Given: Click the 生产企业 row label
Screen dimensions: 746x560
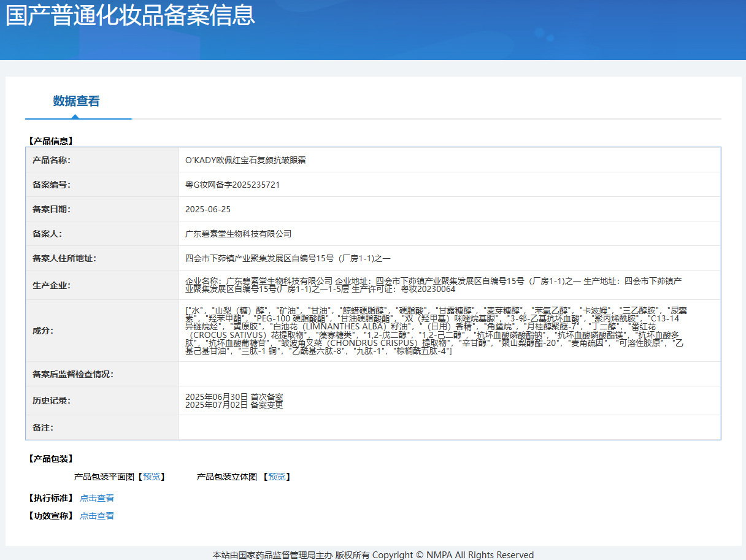Looking at the screenshot, I should pyautogui.click(x=52, y=285).
